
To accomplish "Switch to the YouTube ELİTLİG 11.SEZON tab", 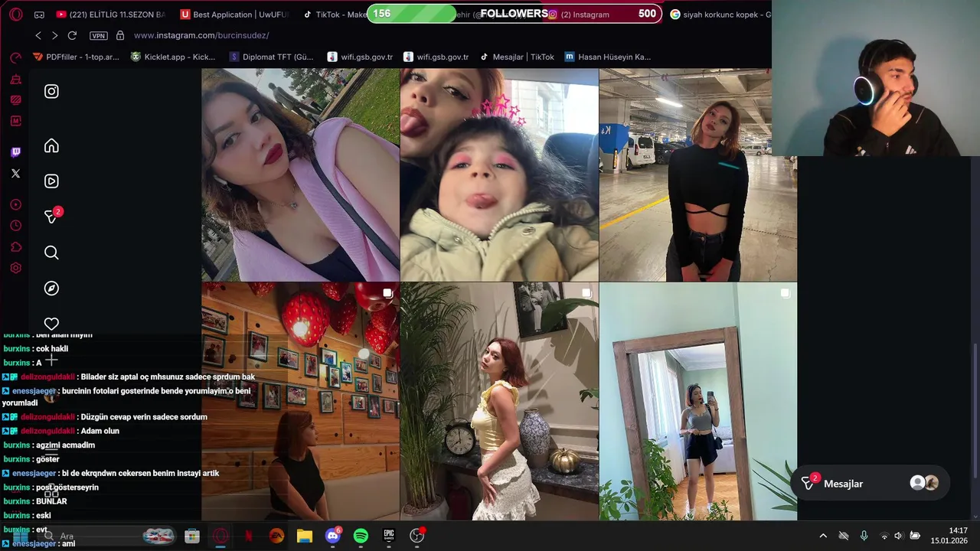I will tap(111, 15).
